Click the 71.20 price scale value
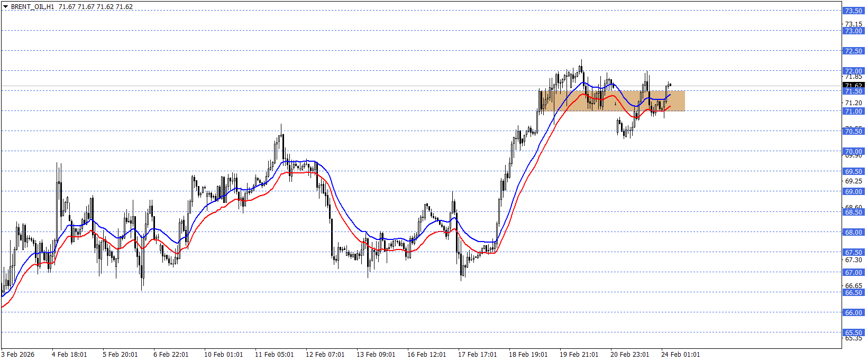 (x=853, y=103)
